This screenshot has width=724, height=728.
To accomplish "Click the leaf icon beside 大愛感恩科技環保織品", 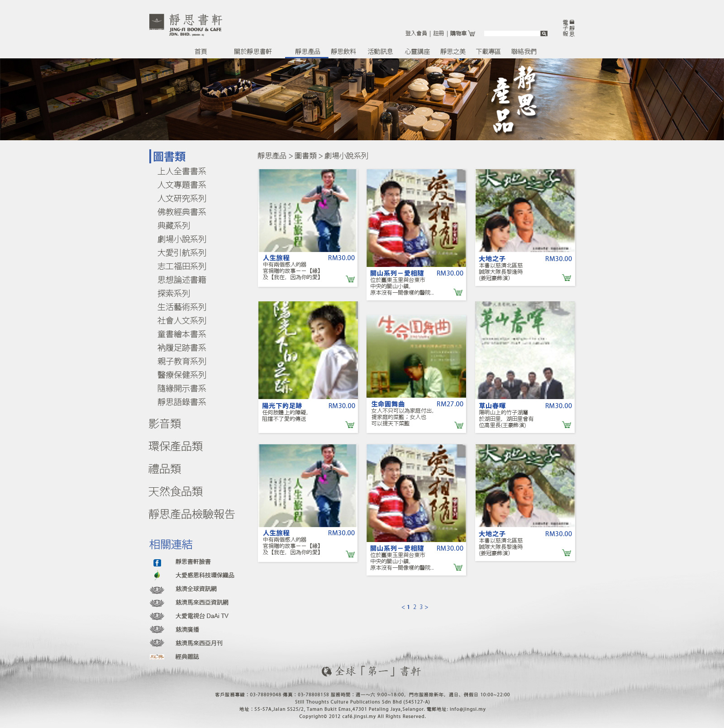I will tap(157, 576).
